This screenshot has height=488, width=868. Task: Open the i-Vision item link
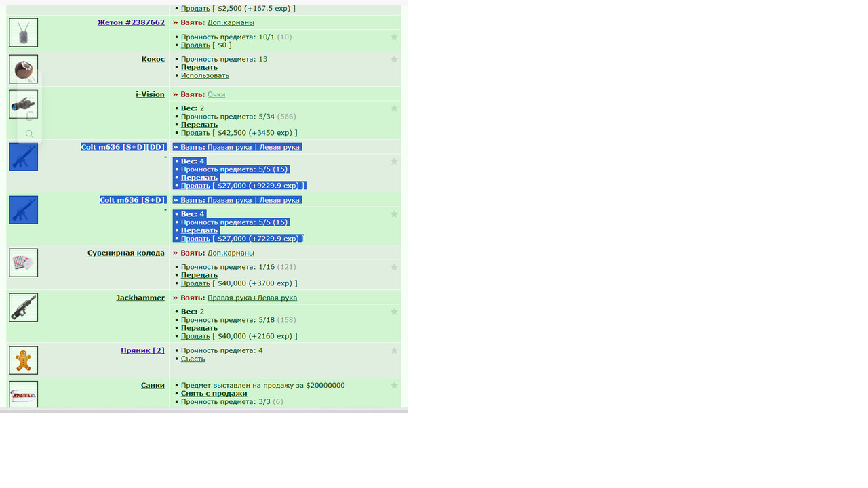pos(150,94)
